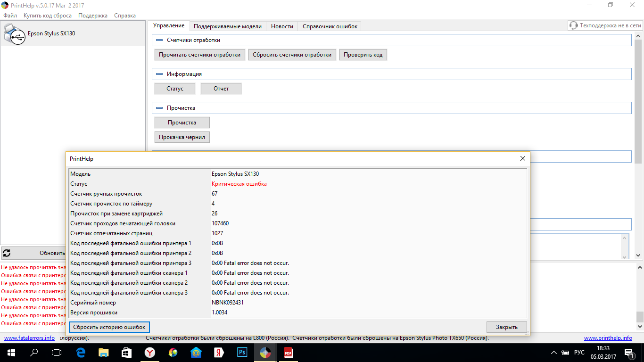Open the Яндекс Я icon on the taskbar
Viewport: 644px width, 362px height.
[x=219, y=352]
